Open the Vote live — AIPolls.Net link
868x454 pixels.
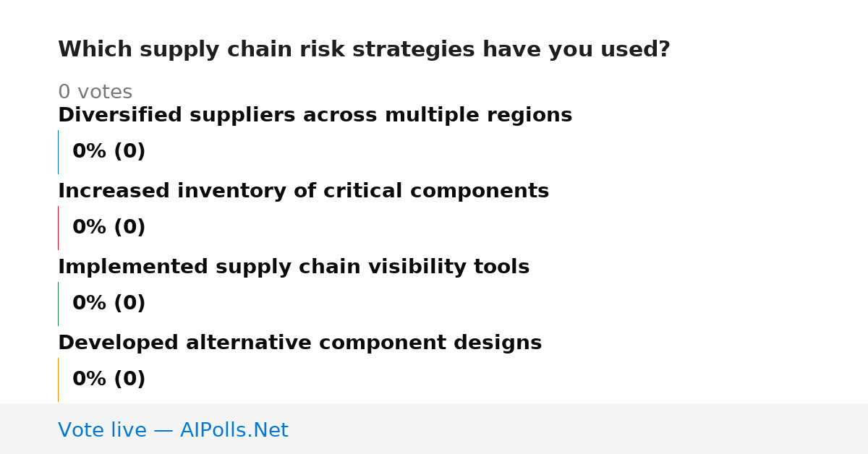[173, 431]
